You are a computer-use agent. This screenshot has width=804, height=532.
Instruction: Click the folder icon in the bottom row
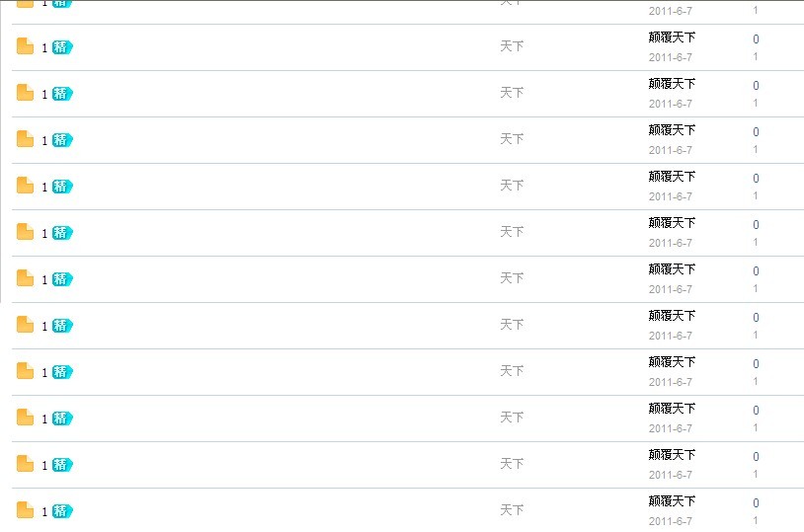point(25,510)
